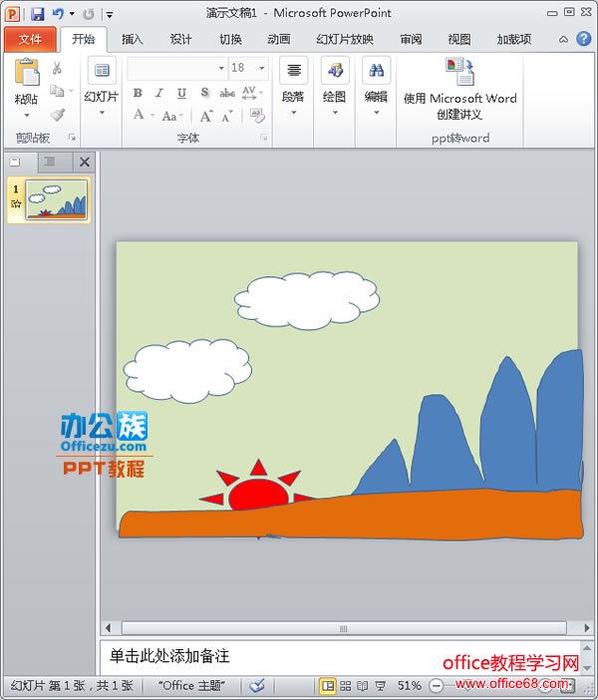Click the Undo arrow icon

58,14
